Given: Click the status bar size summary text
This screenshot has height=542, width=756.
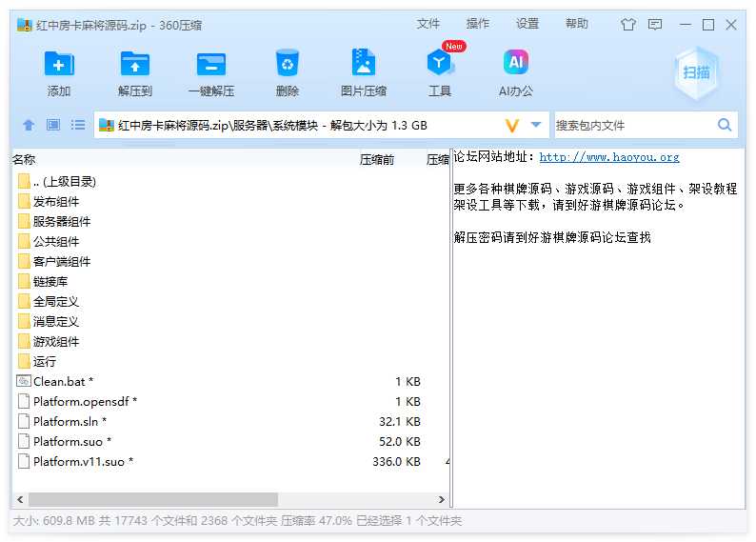Looking at the screenshot, I should [237, 521].
